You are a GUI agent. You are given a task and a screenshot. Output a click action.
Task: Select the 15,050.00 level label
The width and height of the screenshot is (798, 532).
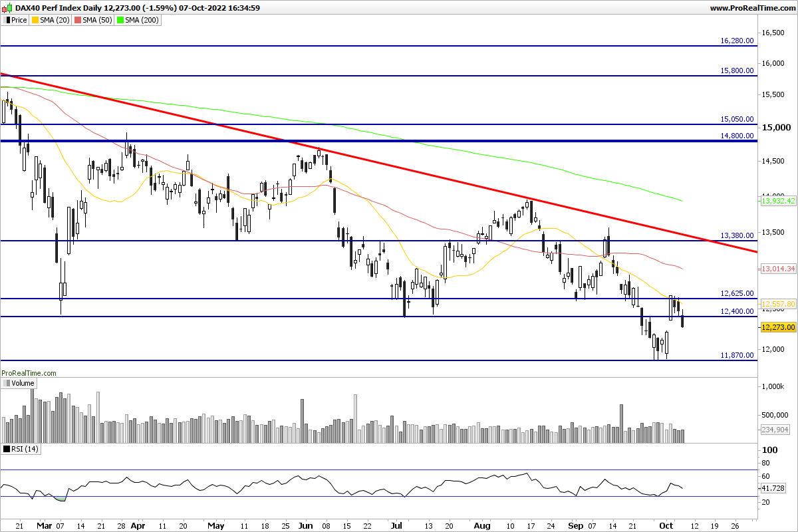point(737,119)
